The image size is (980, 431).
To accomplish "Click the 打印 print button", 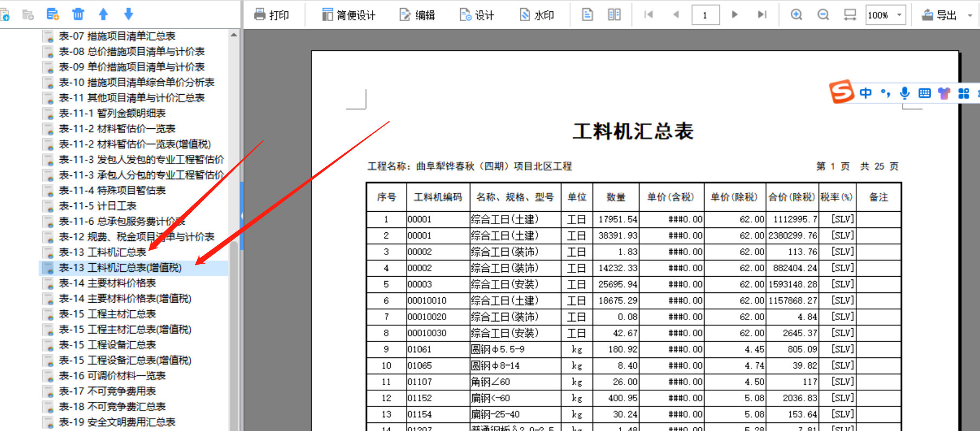I will (272, 15).
